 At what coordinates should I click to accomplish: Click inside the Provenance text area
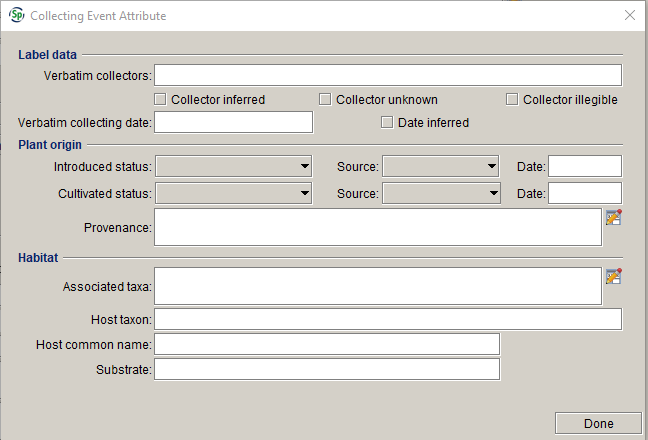[x=378, y=227]
